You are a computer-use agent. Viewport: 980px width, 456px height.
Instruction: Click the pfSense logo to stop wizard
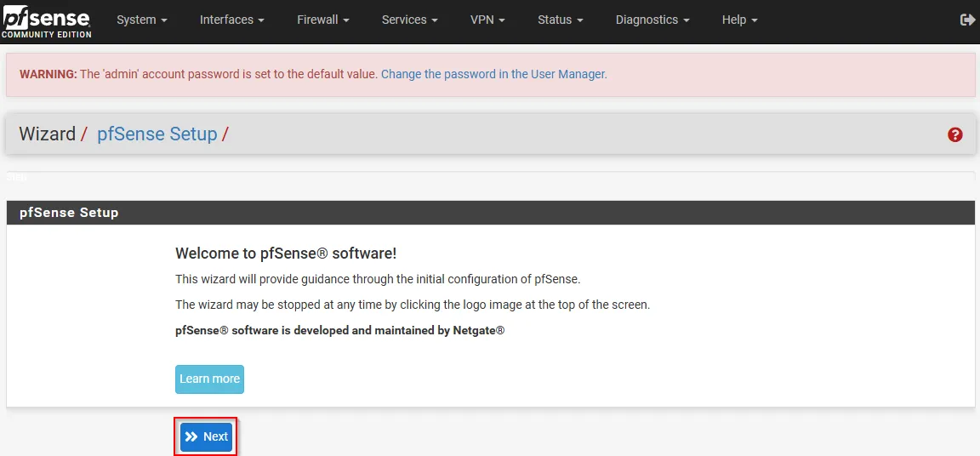click(47, 21)
